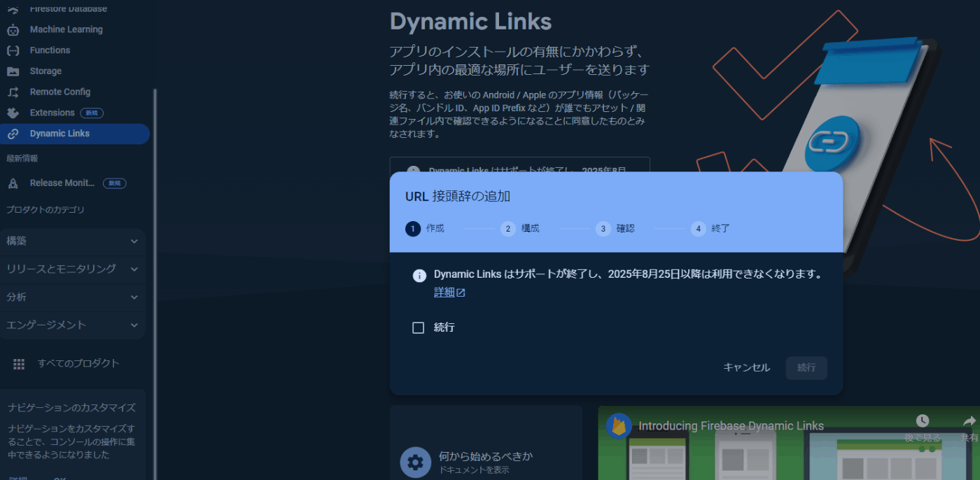Click the Firebase logo on video thumbnail
The image size is (980, 480).
point(619,425)
